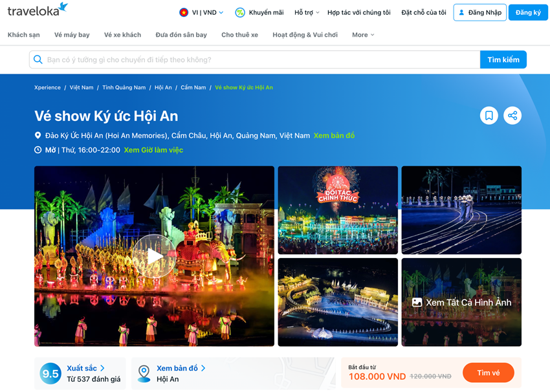Viewport: 550px width, 392px height.
Task: Click the Traveloka logo
Action: point(38,10)
